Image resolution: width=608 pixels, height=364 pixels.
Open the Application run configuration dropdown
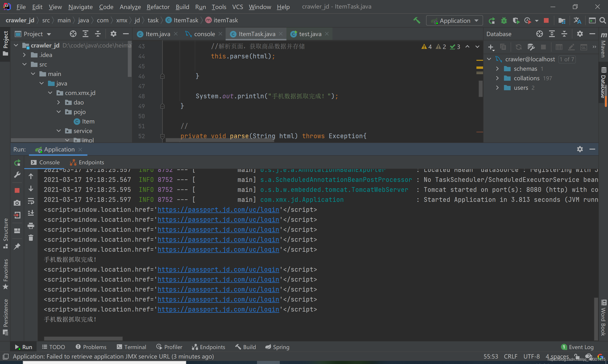pos(455,21)
